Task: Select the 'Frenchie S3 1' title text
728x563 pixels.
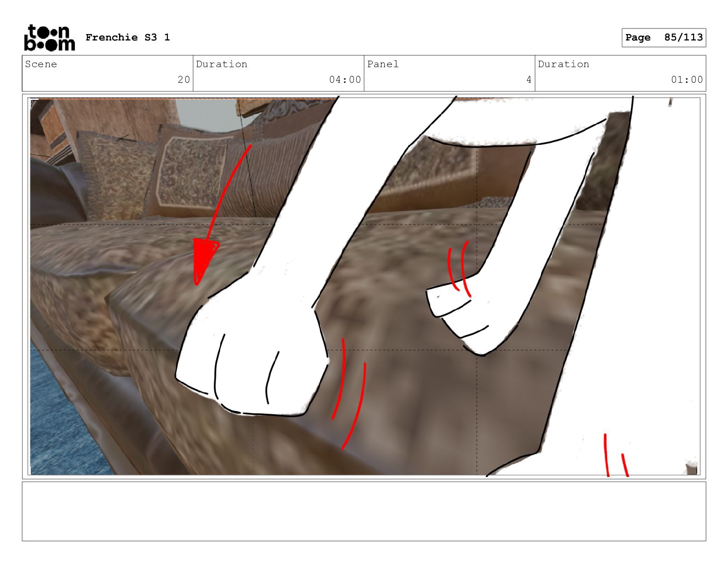Action: point(128,37)
